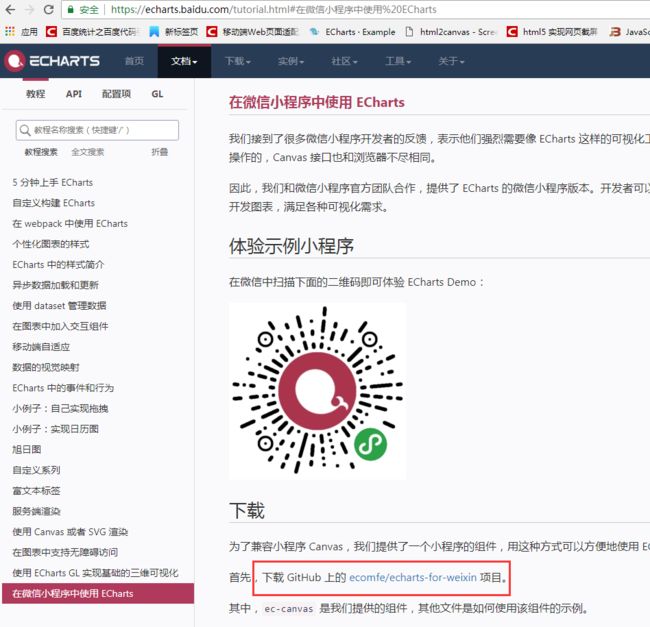Image resolution: width=650 pixels, height=627 pixels.
Task: Open 服务端渲染 tutorial
Action: 36,511
